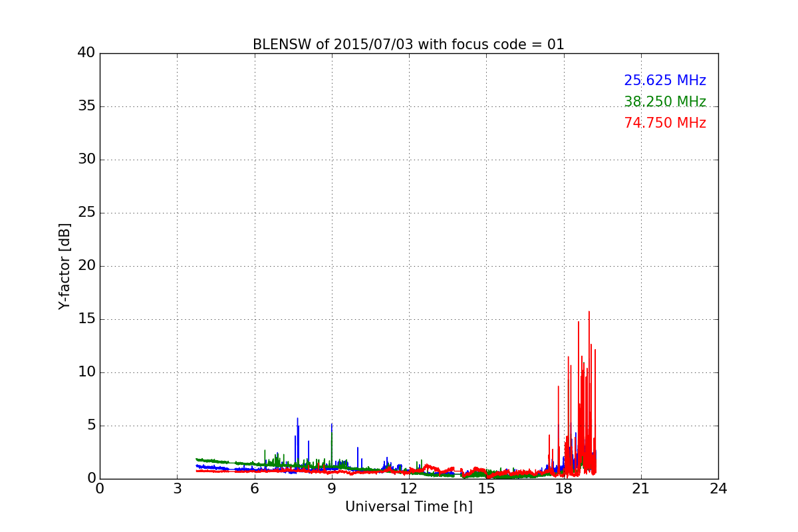Click the y-axis tick label 5
Viewport: 798px width, 532px height.
tap(91, 426)
